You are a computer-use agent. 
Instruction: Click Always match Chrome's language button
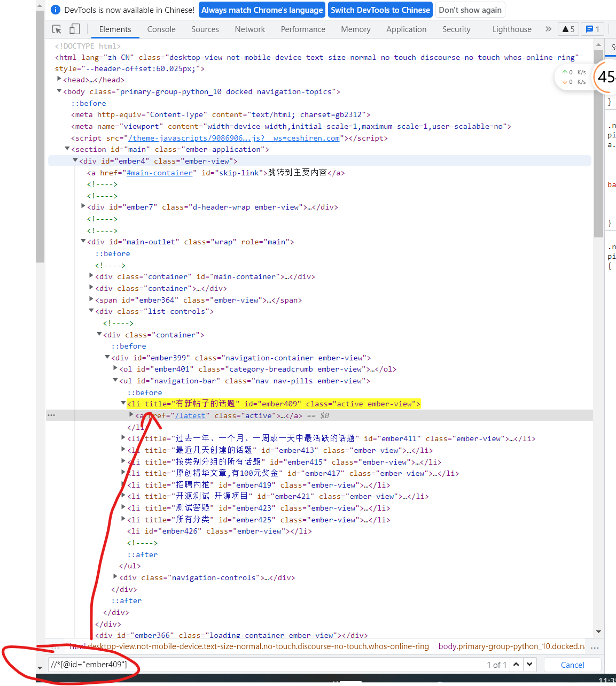(262, 10)
